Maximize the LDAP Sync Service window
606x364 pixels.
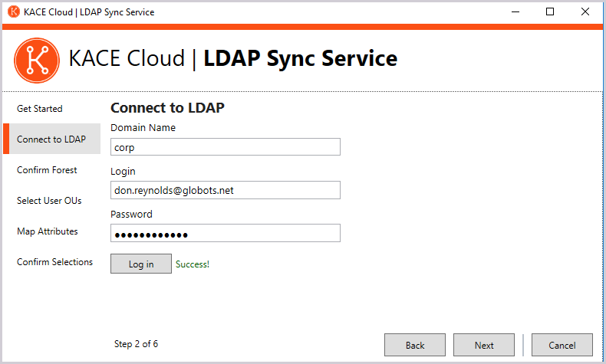[x=550, y=11]
